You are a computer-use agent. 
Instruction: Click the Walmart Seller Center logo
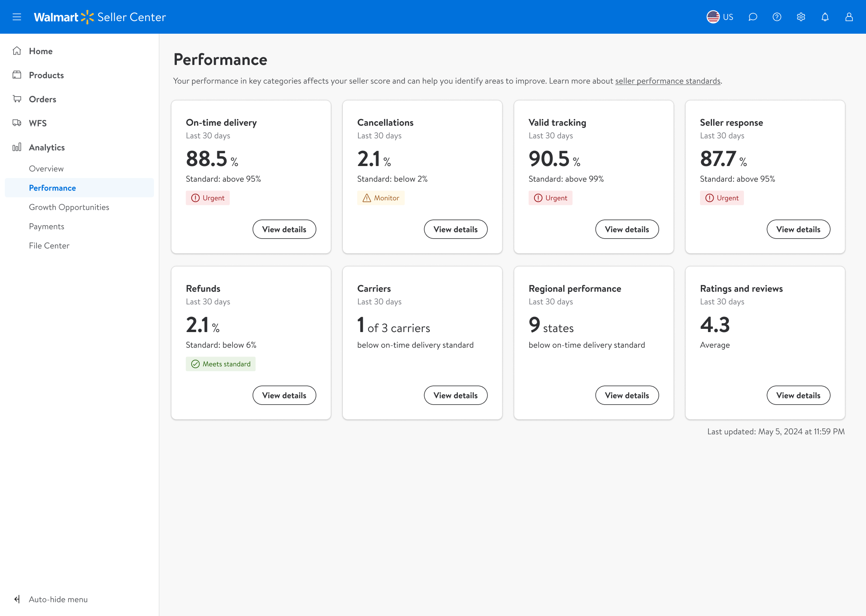pos(100,17)
